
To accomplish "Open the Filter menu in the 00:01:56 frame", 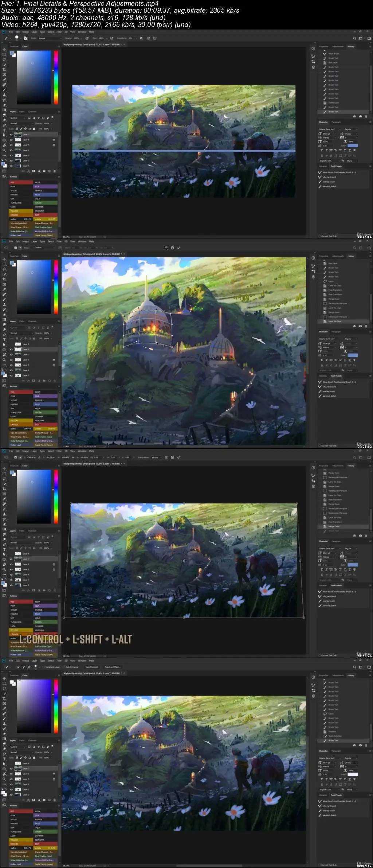I will click(59, 32).
